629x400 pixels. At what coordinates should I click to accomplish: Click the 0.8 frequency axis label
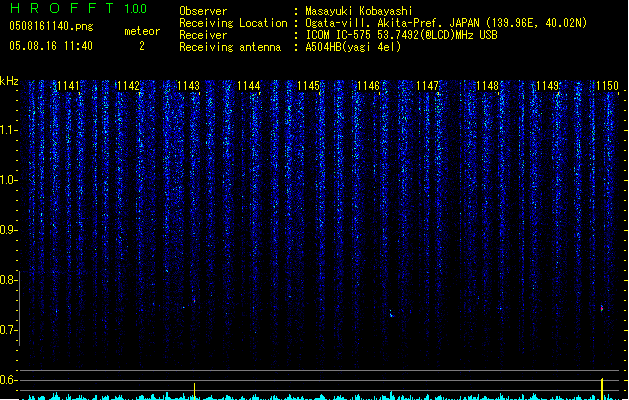(x=8, y=280)
